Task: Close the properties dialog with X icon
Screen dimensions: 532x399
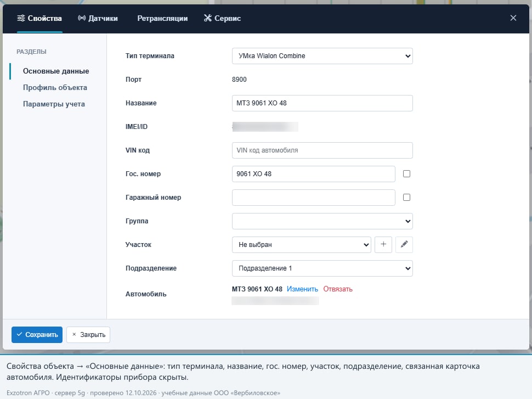Action: click(x=513, y=18)
